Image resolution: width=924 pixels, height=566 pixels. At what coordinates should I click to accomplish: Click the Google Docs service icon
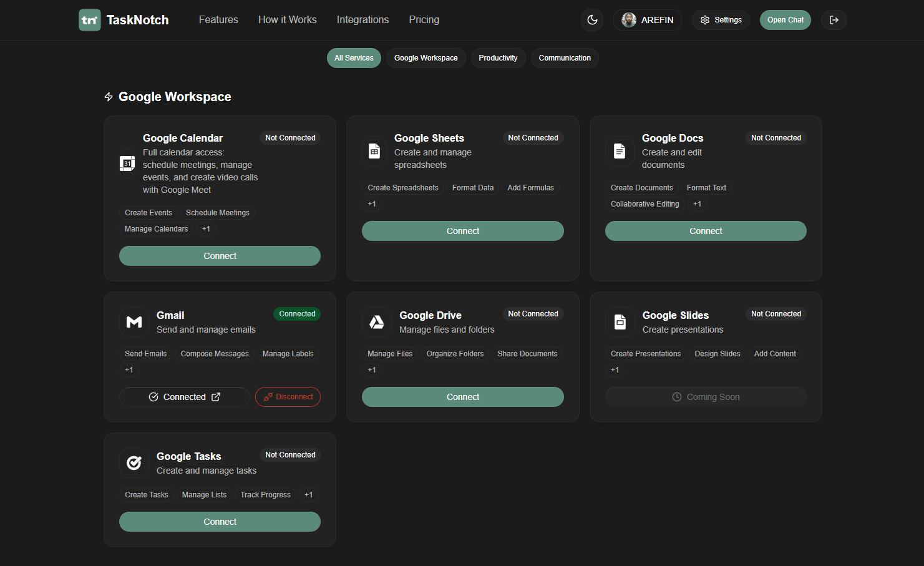point(620,151)
